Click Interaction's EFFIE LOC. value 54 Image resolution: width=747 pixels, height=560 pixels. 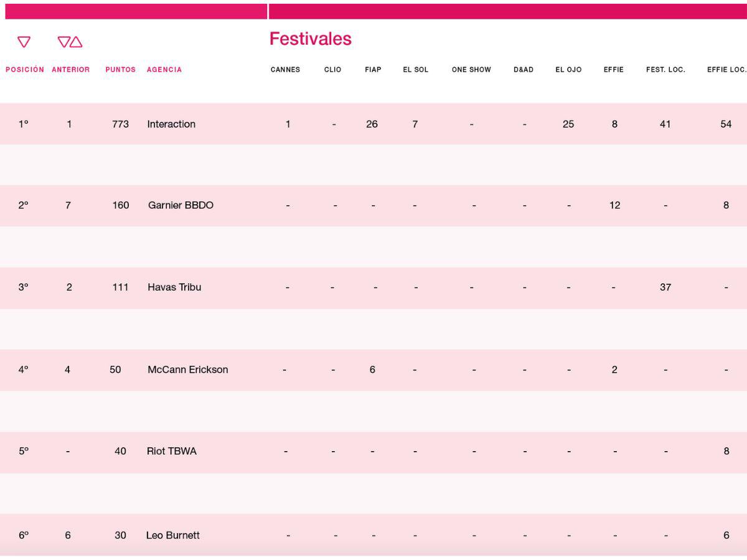coord(726,124)
